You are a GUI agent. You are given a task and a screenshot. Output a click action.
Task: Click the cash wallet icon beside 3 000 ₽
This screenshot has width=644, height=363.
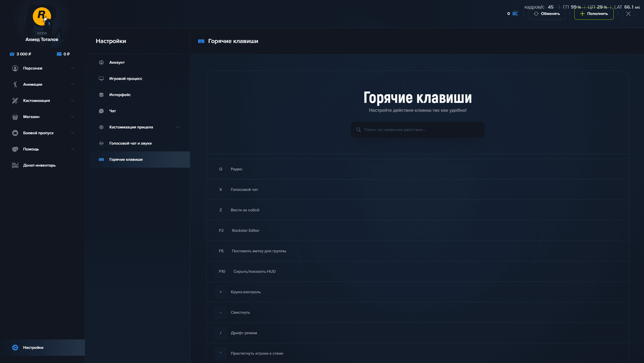pyautogui.click(x=12, y=54)
